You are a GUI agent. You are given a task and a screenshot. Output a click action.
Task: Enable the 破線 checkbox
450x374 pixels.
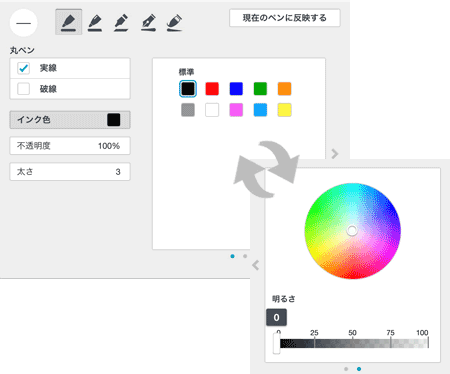23,89
